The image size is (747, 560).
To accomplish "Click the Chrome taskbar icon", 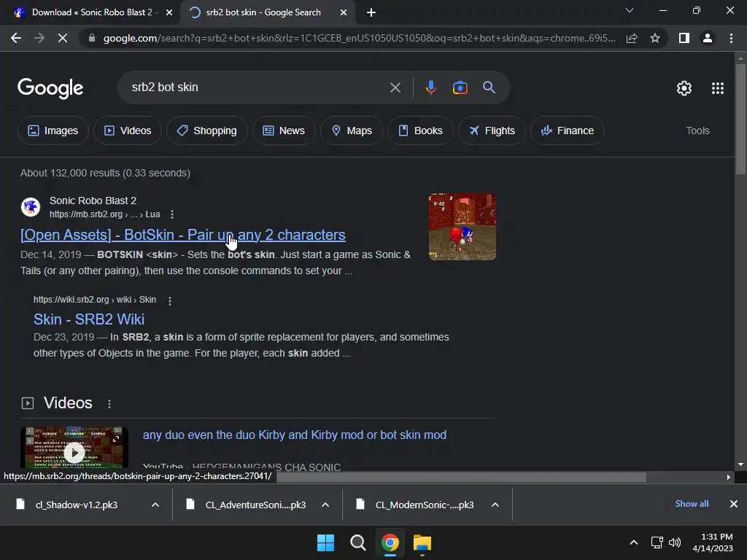I will pos(390,542).
